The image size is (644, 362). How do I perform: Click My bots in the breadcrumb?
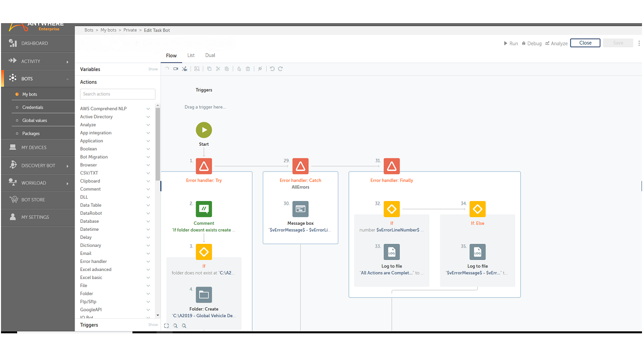(108, 30)
